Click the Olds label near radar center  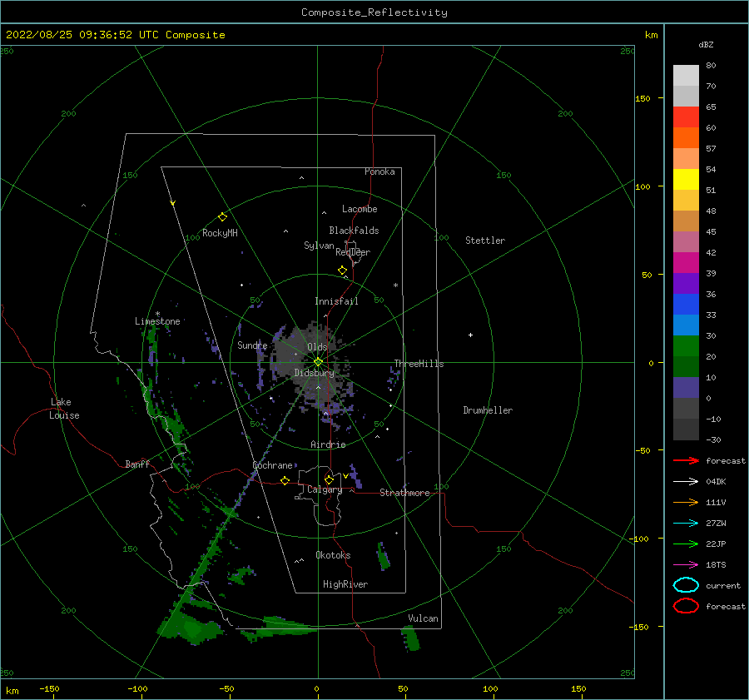[x=317, y=347]
